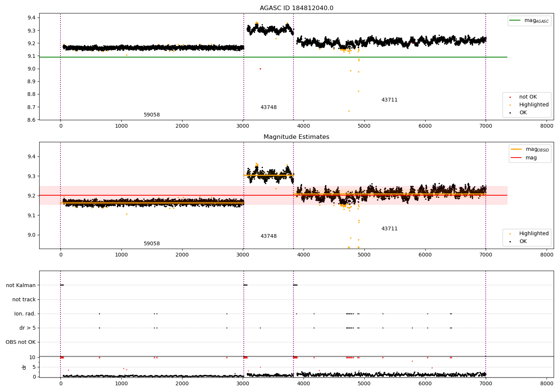Screen dimensions: 560x392
Task: Click the orange mag OBSID line segment for obsid 43748
Action: (x=268, y=175)
